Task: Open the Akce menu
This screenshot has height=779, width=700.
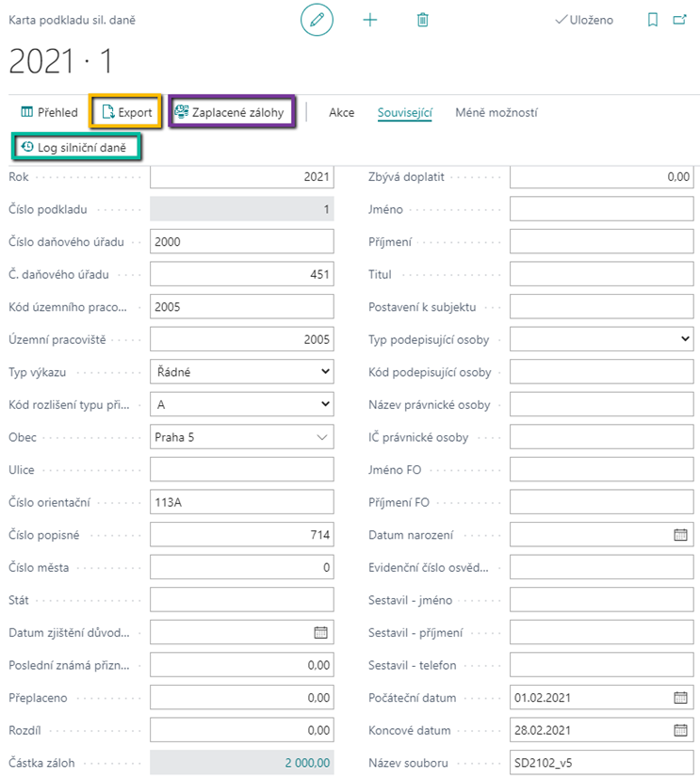Action: (341, 112)
